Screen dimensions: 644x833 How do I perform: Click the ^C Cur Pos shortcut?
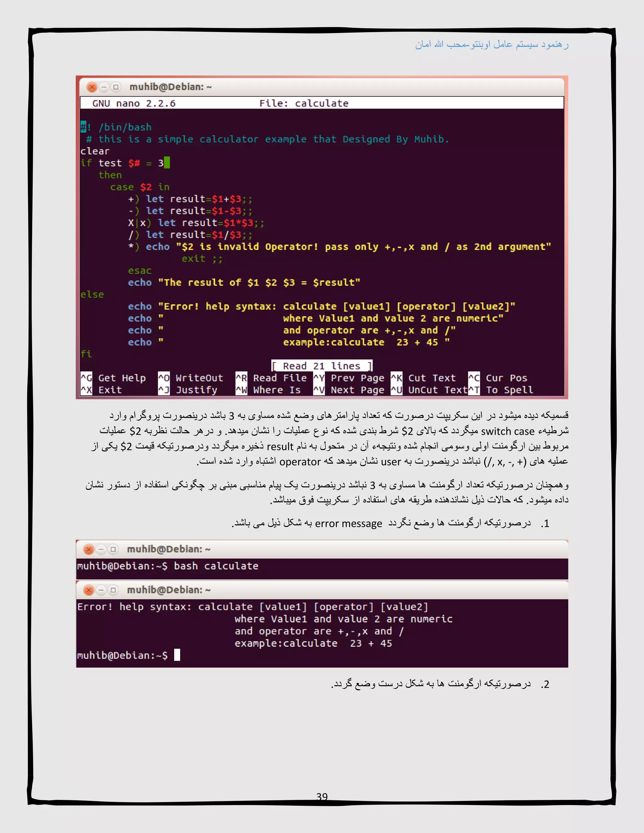coord(498,378)
